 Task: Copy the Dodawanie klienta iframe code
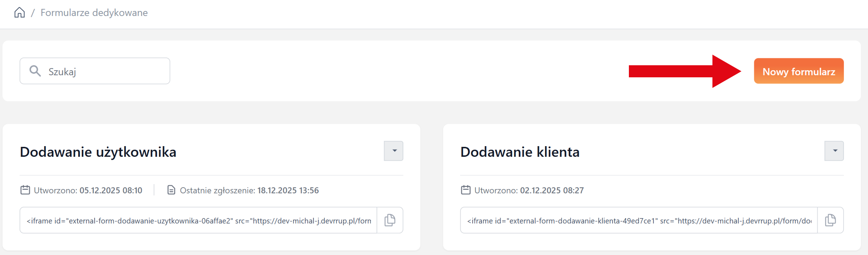830,220
